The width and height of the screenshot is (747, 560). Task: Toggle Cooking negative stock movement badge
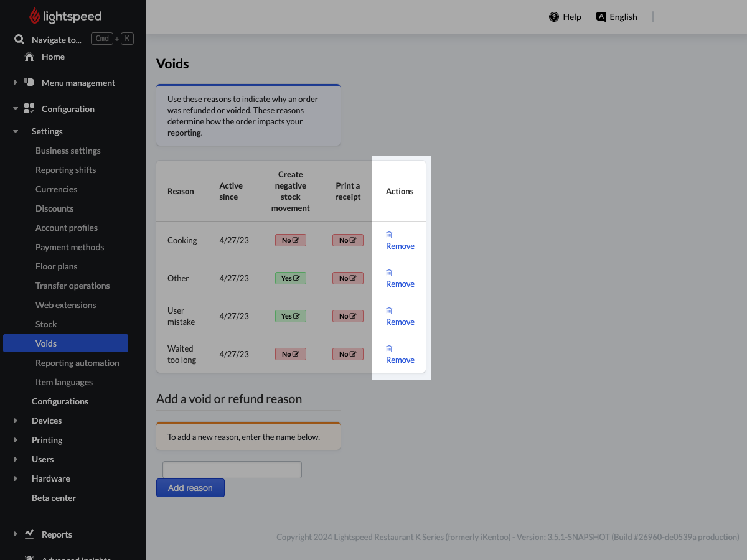click(290, 240)
